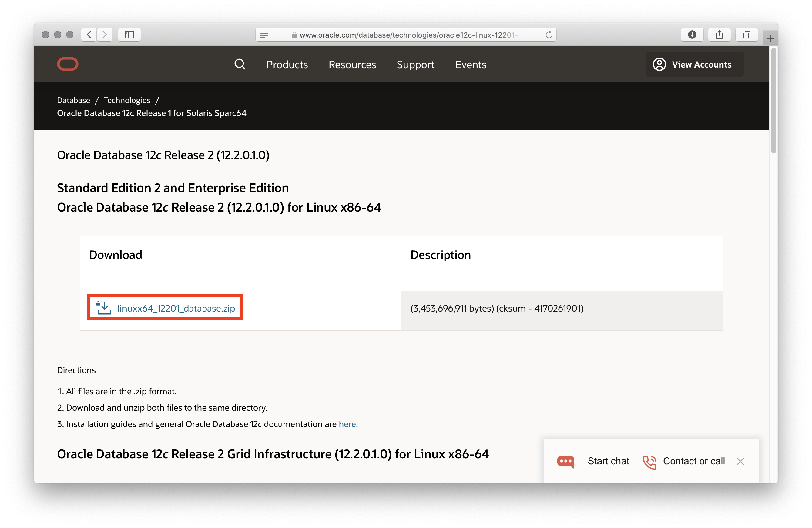
Task: Download linuxx64_12201_database.zip
Action: point(176,308)
